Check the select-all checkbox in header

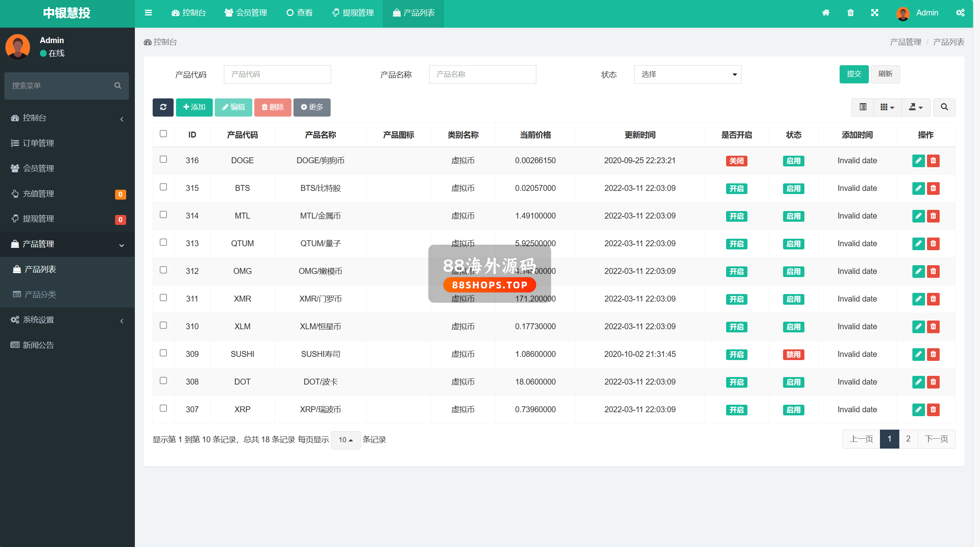click(x=163, y=134)
